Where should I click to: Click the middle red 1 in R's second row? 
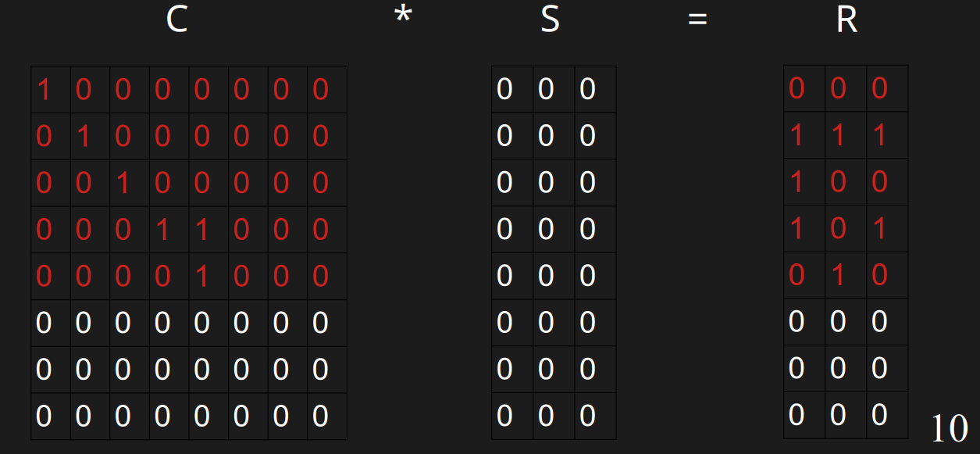[x=838, y=136]
